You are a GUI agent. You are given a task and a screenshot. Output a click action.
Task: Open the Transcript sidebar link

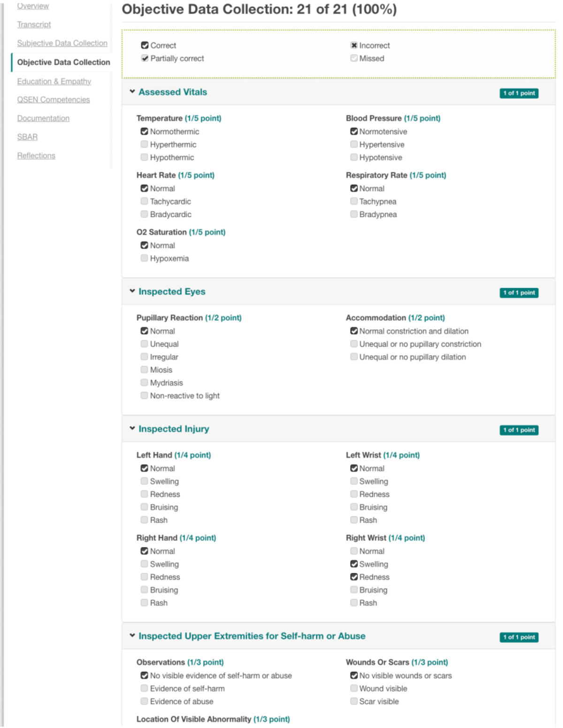[x=34, y=24]
